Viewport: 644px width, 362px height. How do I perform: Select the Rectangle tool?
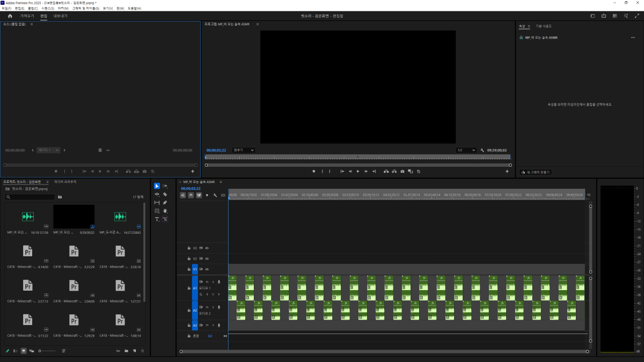pos(157,211)
